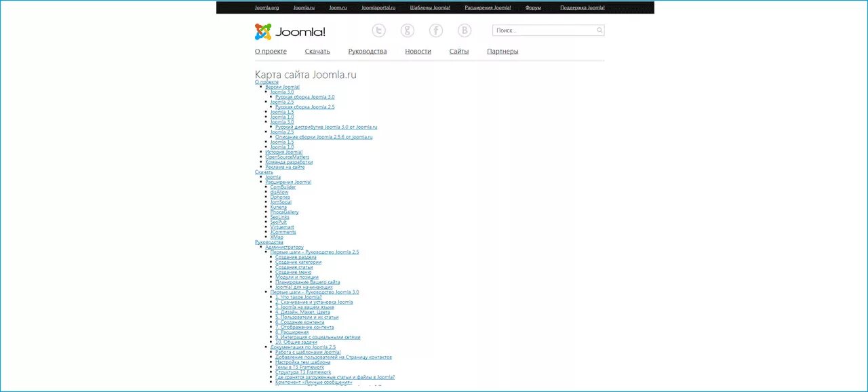Select Скачать in the main menu
Image resolution: width=868 pixels, height=392 pixels.
[x=317, y=52]
